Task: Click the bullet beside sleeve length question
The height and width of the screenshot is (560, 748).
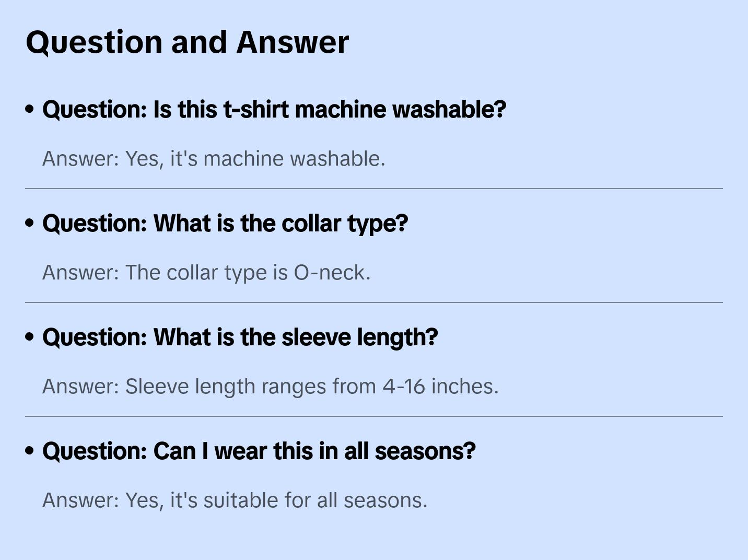Action: (x=30, y=337)
